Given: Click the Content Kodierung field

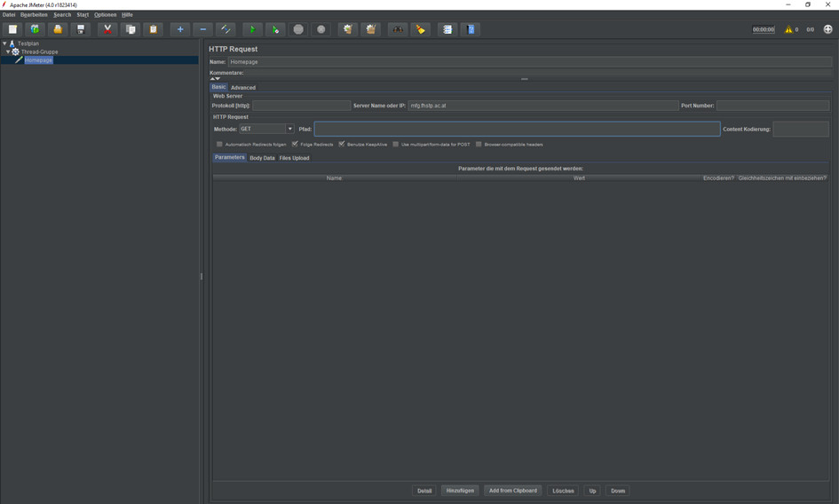Looking at the screenshot, I should pyautogui.click(x=801, y=129).
